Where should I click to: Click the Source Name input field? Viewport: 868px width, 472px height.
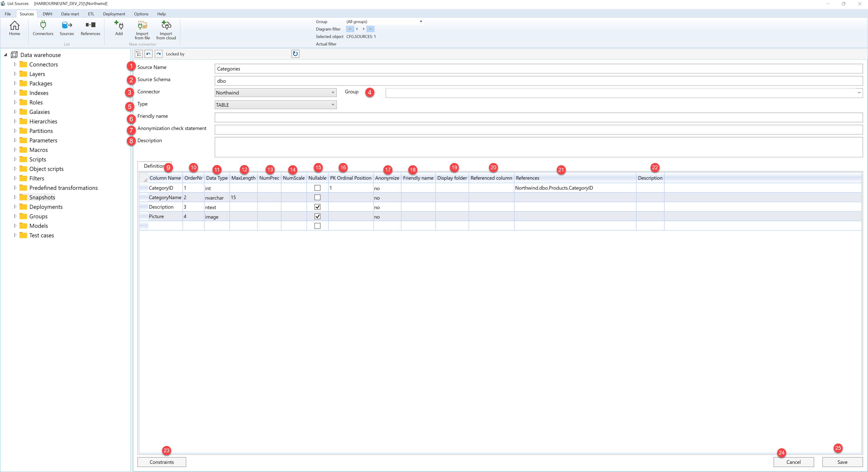[538, 69]
